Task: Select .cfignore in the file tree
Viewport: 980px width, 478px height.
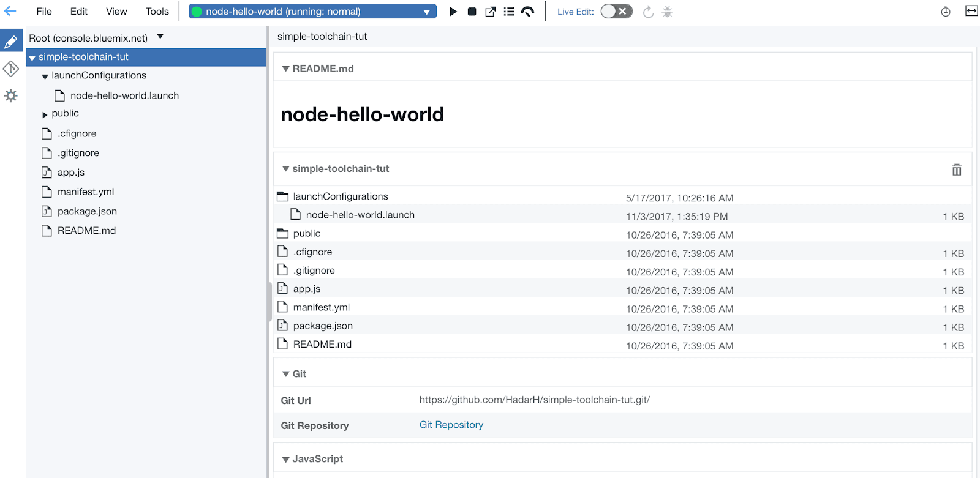Action: point(77,133)
